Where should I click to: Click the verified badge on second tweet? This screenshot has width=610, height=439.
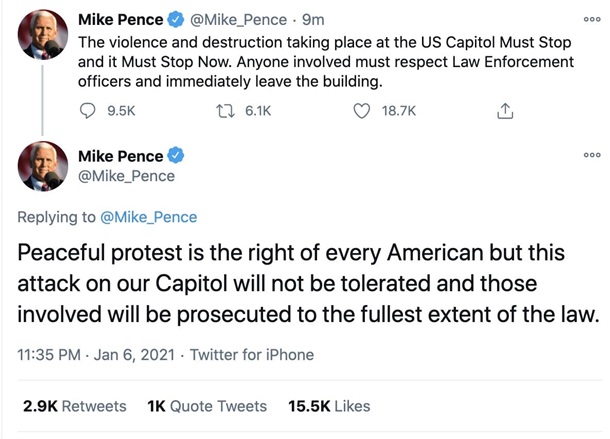point(176,155)
